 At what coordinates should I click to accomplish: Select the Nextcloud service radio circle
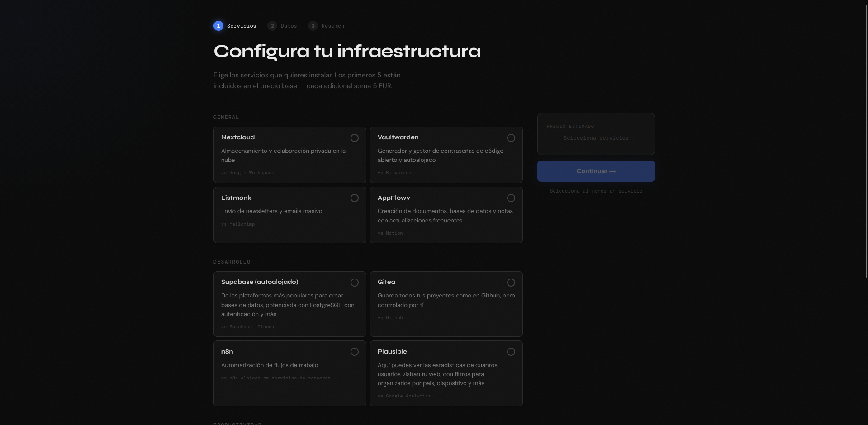(x=355, y=138)
